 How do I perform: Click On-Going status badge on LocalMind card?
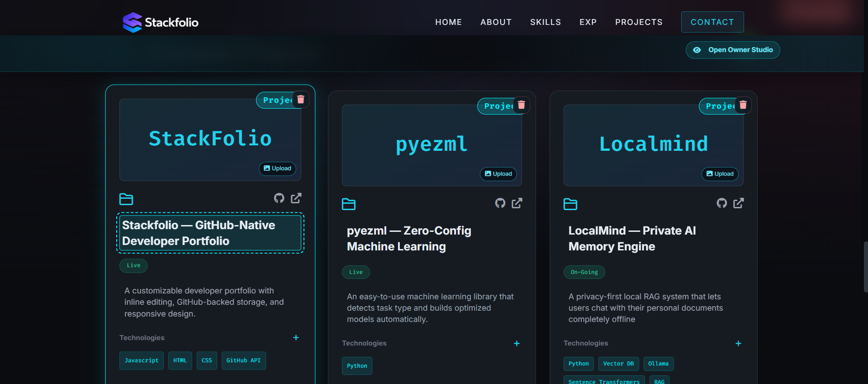click(584, 272)
